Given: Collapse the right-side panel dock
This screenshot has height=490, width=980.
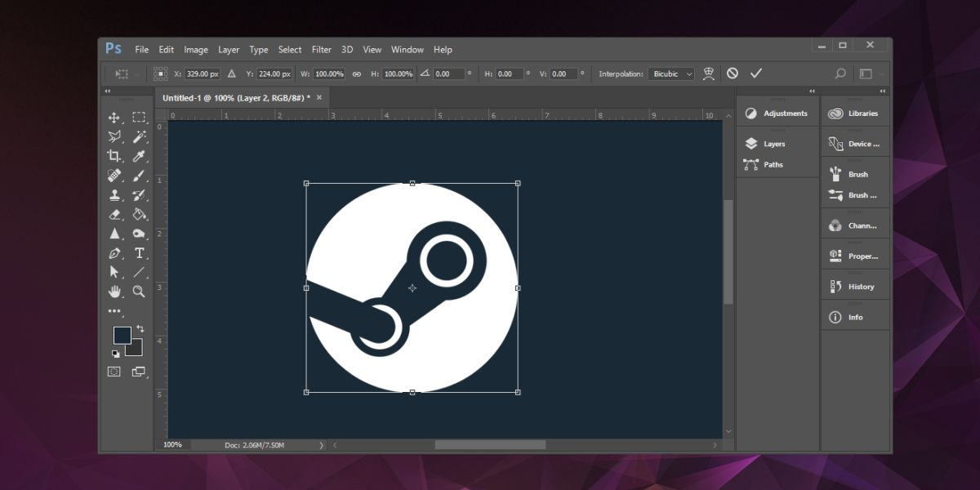Looking at the screenshot, I should point(883,91).
